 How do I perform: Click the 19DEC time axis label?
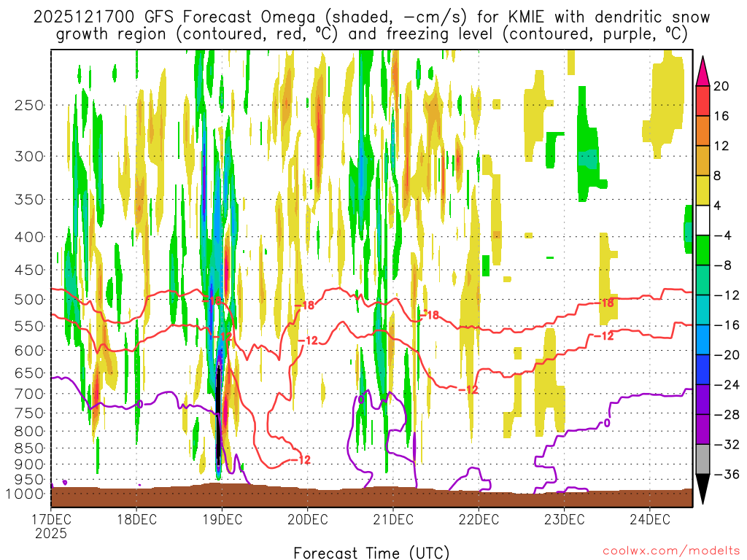(222, 519)
